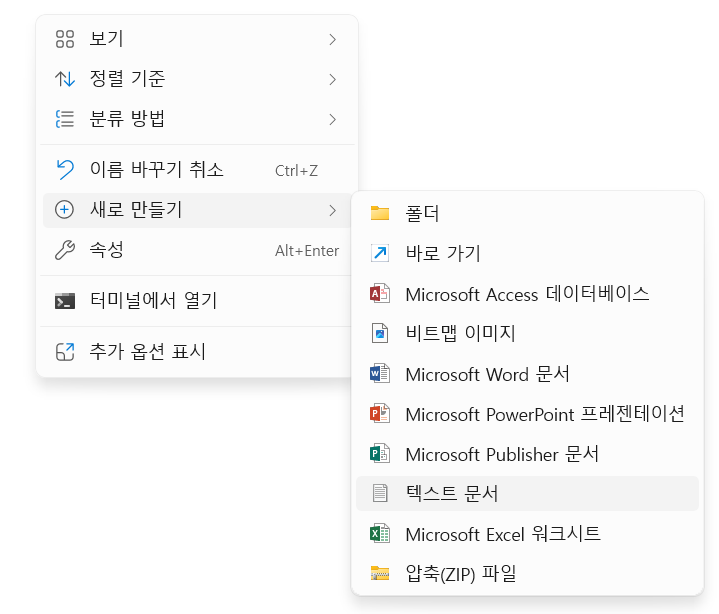The image size is (719, 614).
Task: Click the yellow 폴더 folder icon
Action: pos(380,213)
